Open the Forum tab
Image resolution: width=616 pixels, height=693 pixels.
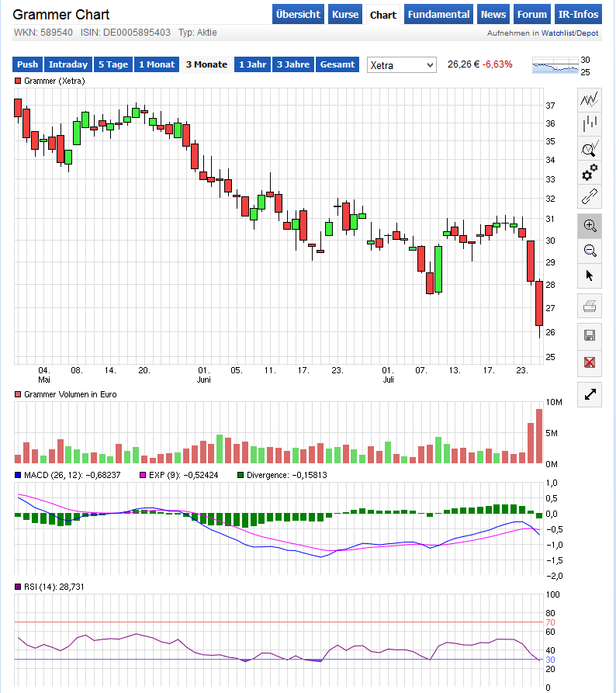532,14
